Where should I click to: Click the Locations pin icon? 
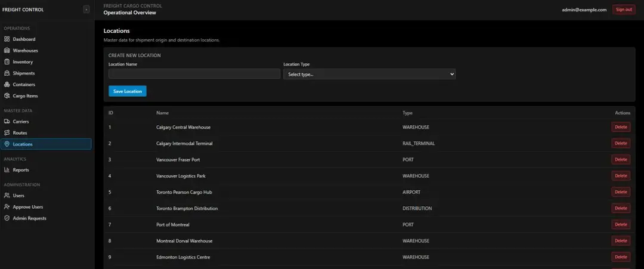tap(7, 144)
